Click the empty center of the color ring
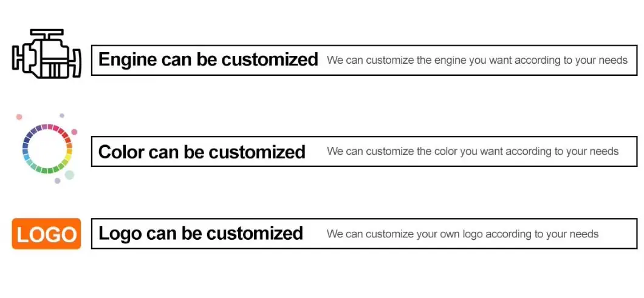Image resolution: width=644 pixels, height=298 pixels. pos(47,149)
